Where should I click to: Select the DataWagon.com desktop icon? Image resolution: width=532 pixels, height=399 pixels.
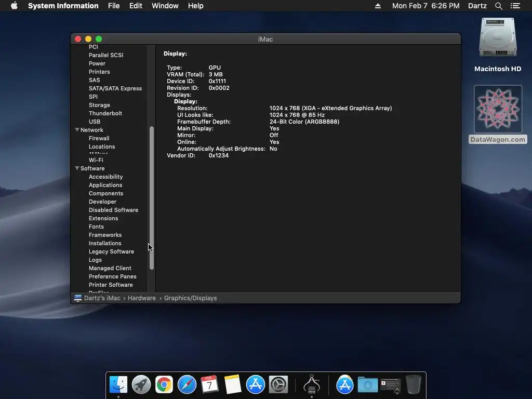498,114
